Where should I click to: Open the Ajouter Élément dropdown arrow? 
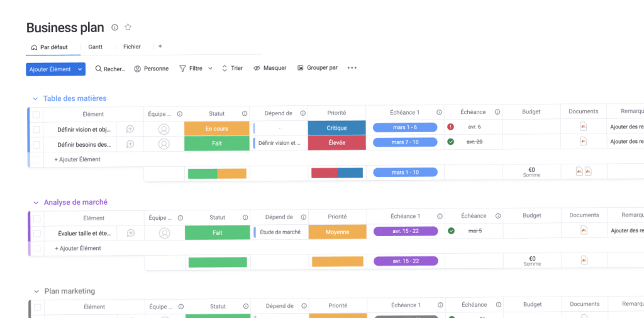(x=80, y=69)
